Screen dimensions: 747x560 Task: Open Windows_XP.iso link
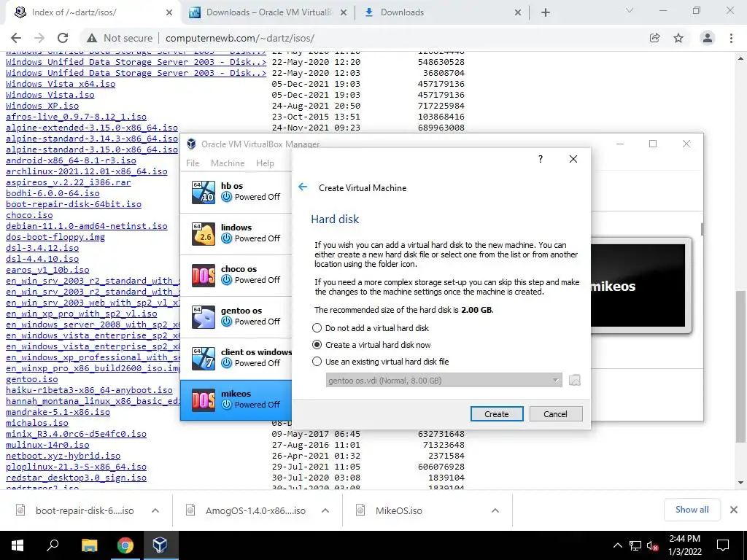[x=42, y=106]
